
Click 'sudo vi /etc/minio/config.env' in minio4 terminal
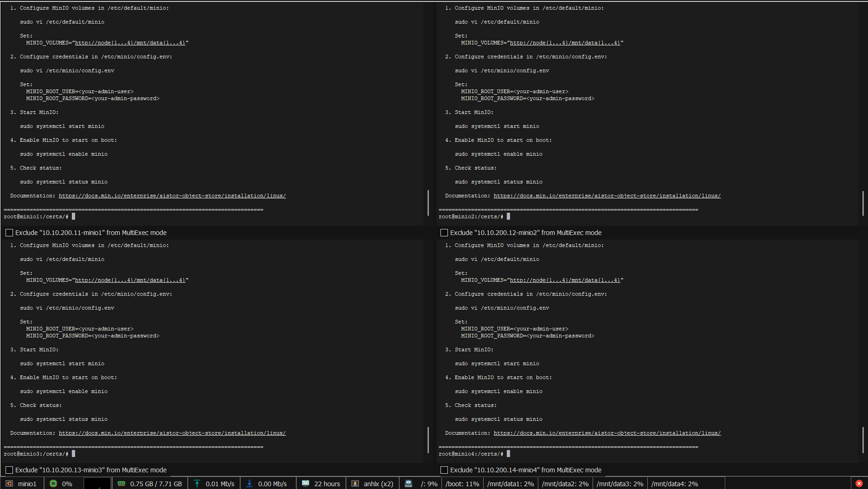(502, 308)
